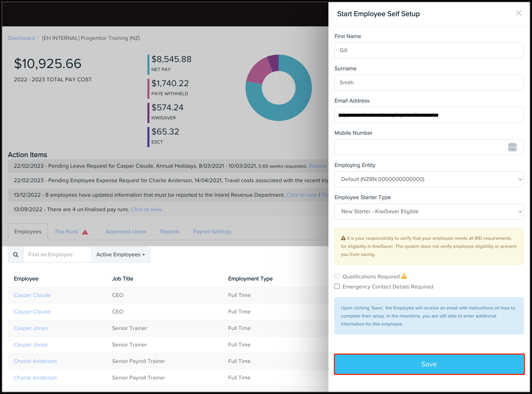This screenshot has height=394, width=532.
Task: Enable Emergency Contact Details Required checkbox
Action: pyautogui.click(x=337, y=286)
